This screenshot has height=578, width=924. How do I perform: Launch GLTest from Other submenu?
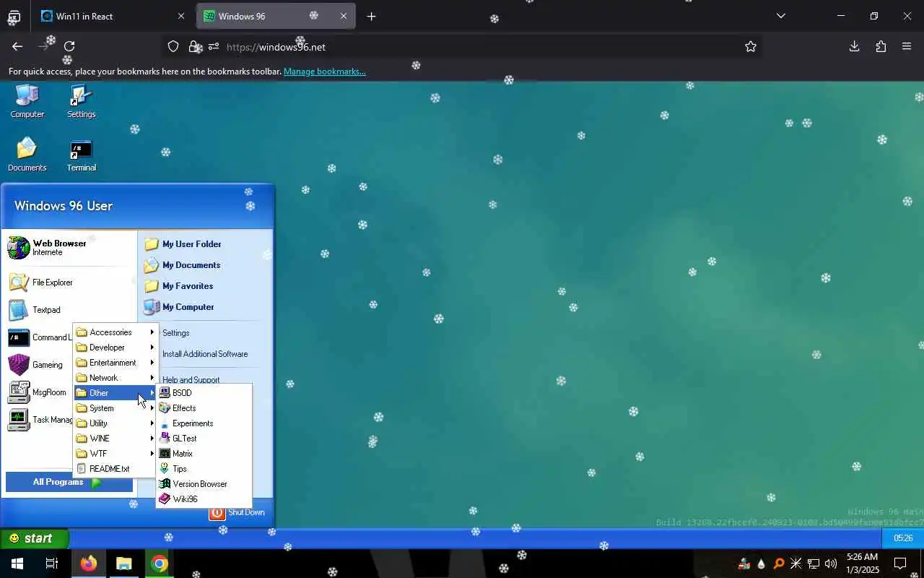[x=204, y=439]
